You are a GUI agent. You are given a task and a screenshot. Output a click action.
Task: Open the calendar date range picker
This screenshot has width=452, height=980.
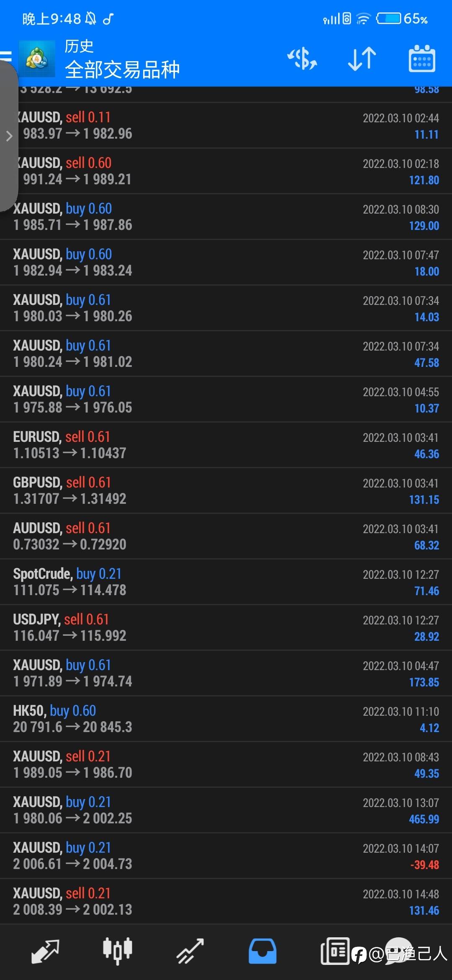(x=422, y=59)
